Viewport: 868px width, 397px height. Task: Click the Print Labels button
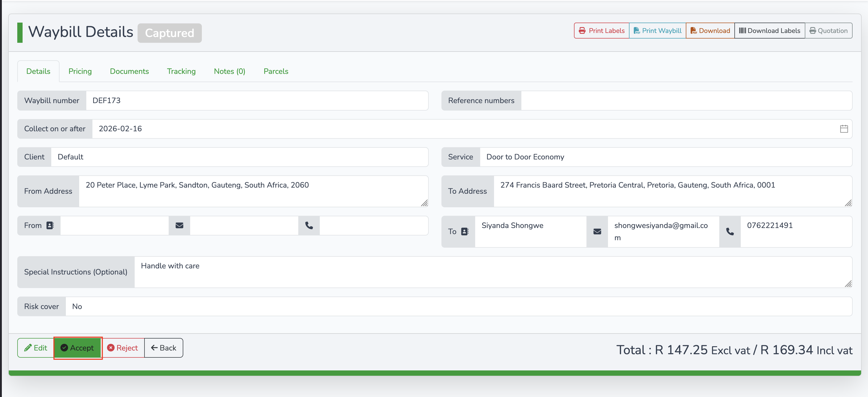point(602,31)
